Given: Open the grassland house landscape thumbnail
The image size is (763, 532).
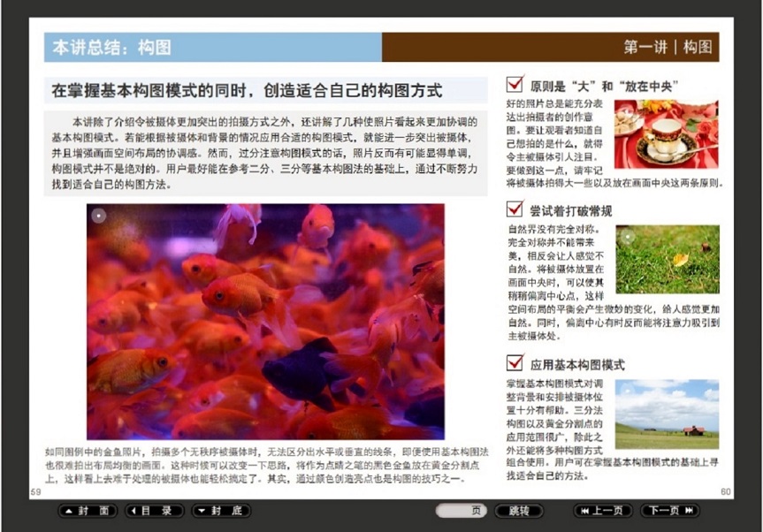Looking at the screenshot, I should coord(666,414).
